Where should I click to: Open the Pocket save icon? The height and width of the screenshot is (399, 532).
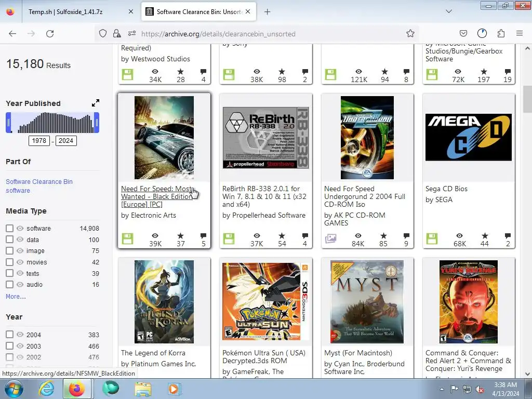click(x=463, y=33)
